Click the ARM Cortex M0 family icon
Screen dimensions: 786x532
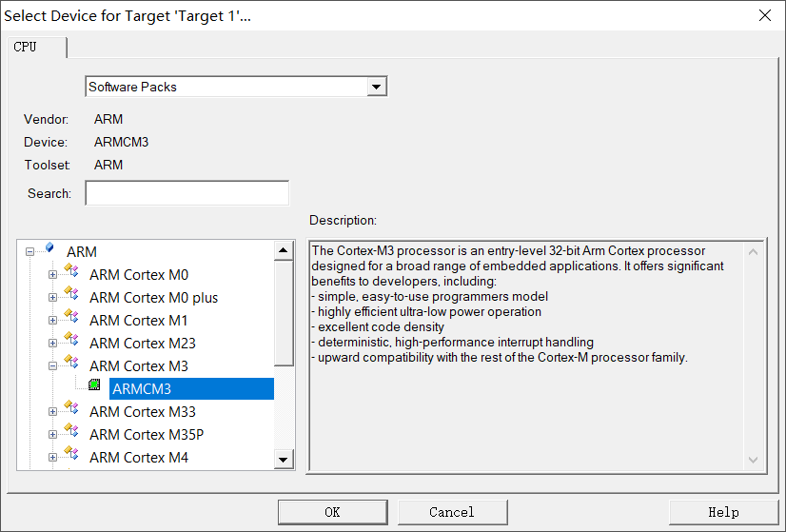[x=71, y=271]
